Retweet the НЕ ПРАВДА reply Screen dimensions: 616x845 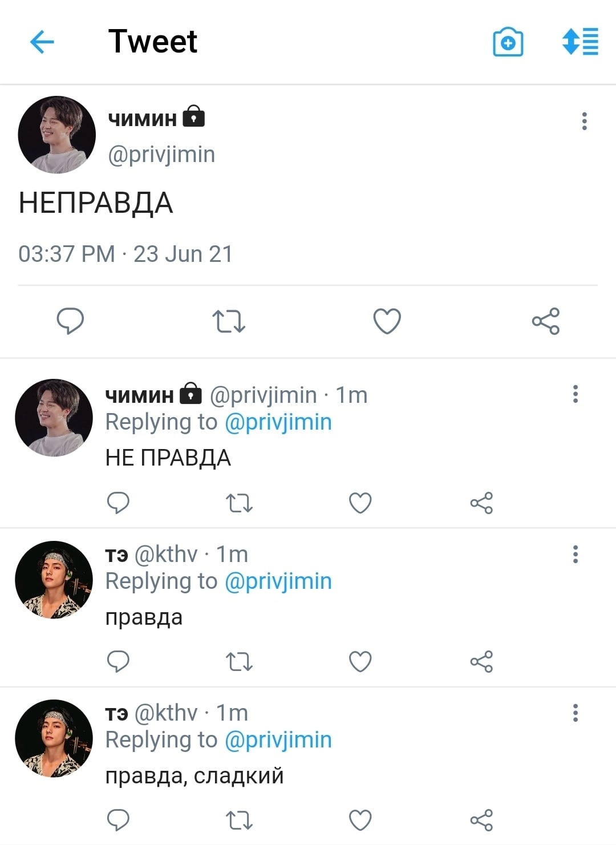click(x=239, y=503)
